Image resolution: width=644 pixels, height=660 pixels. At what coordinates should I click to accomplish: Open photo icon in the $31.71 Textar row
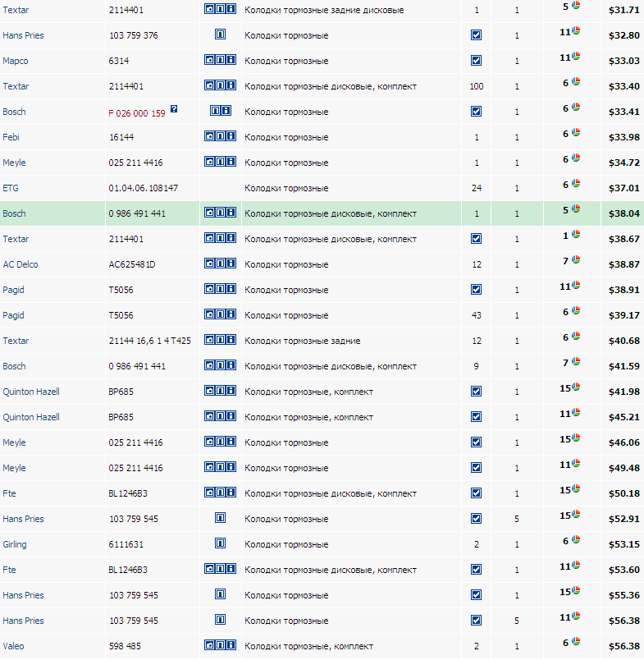(209, 9)
